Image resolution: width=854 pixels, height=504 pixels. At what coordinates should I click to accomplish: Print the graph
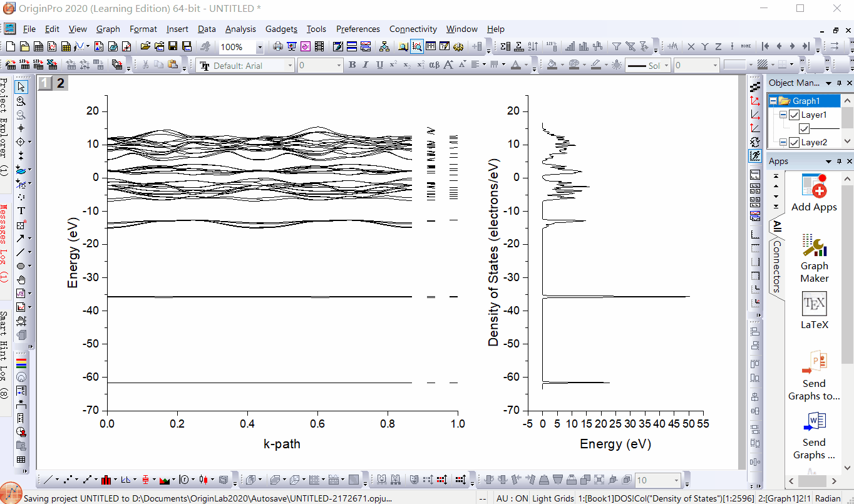coord(278,46)
